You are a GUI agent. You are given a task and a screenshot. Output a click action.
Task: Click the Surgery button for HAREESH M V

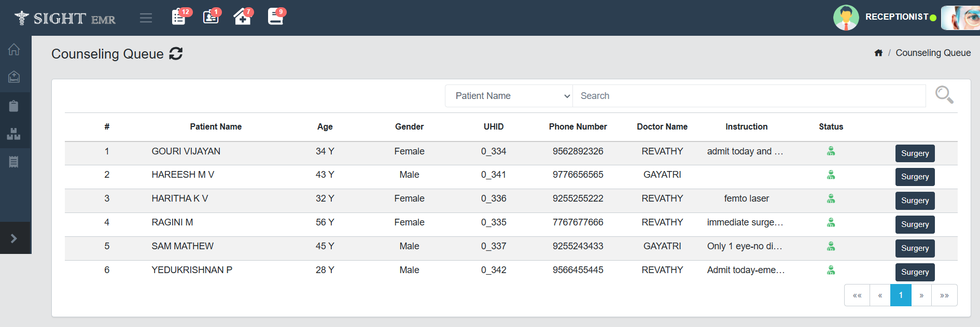click(x=915, y=177)
